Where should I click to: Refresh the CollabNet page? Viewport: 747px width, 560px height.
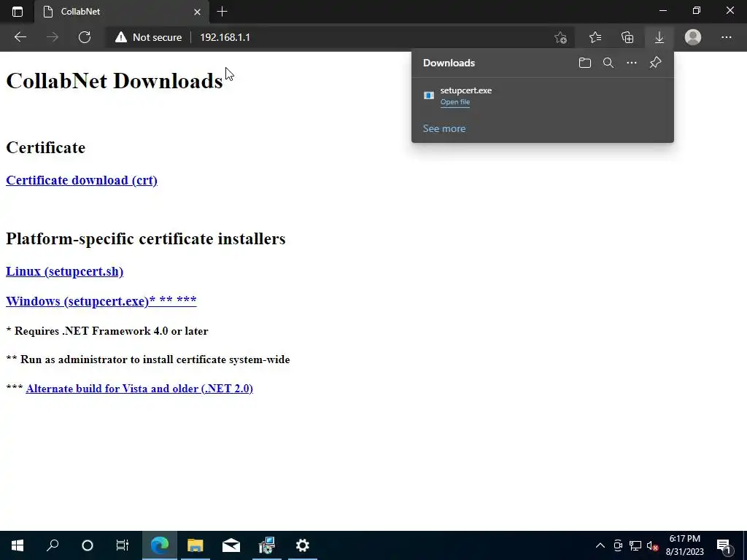[85, 37]
